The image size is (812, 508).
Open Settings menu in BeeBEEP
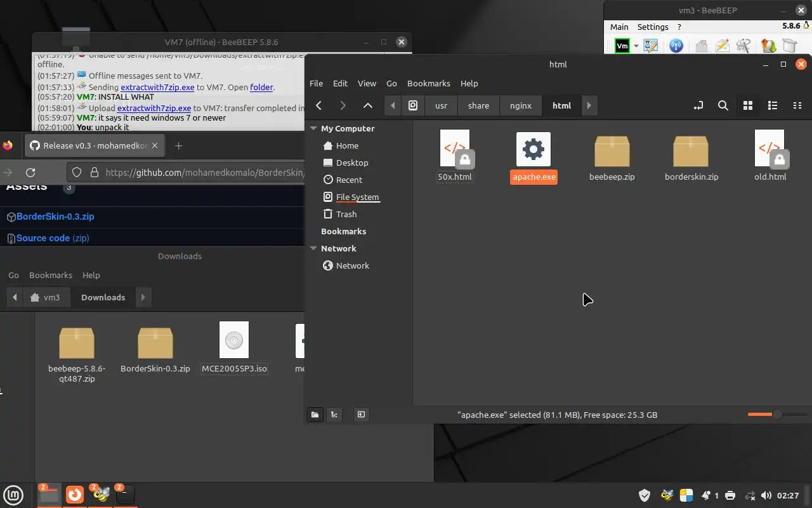tap(653, 27)
